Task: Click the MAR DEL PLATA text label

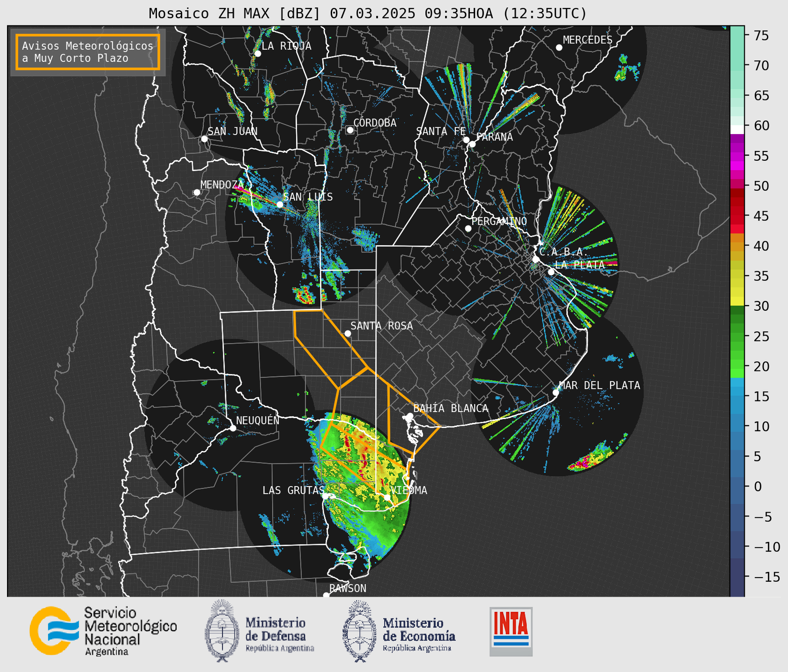Action: 599,385
